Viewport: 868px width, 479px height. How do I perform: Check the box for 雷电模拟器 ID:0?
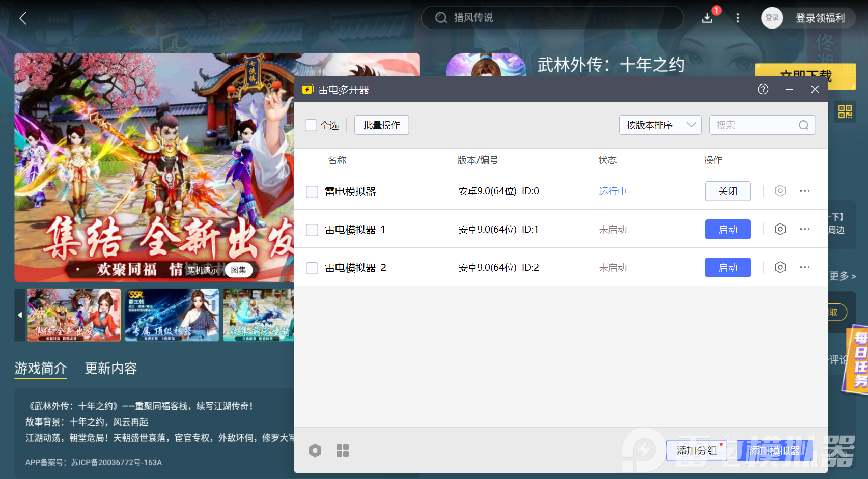pyautogui.click(x=312, y=191)
